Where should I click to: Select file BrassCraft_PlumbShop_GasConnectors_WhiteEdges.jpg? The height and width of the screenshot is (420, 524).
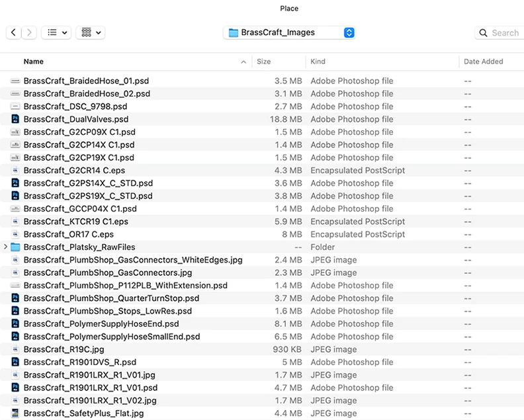(133, 260)
